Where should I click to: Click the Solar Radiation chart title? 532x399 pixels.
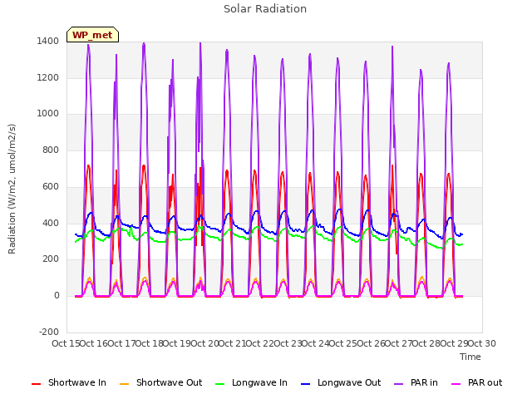click(265, 9)
